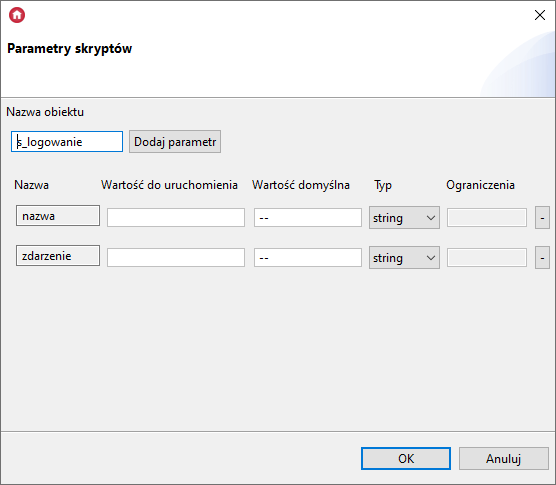Expand the string combo arrow in nazwa row

431,218
